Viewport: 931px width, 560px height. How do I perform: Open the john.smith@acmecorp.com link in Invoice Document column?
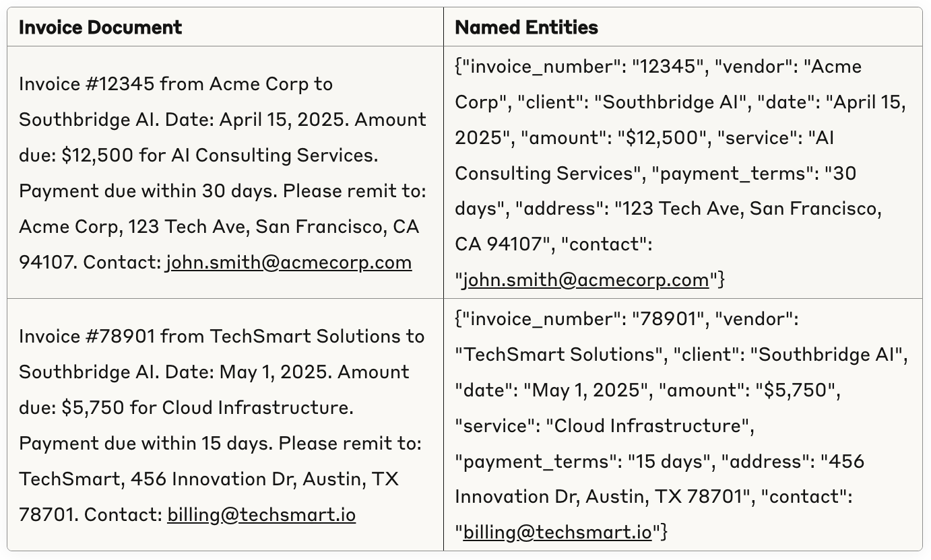click(289, 262)
